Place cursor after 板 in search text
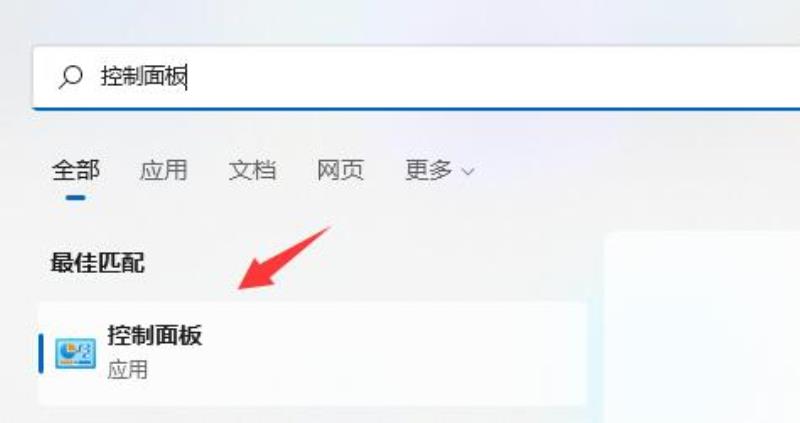The image size is (800, 423). tap(187, 77)
